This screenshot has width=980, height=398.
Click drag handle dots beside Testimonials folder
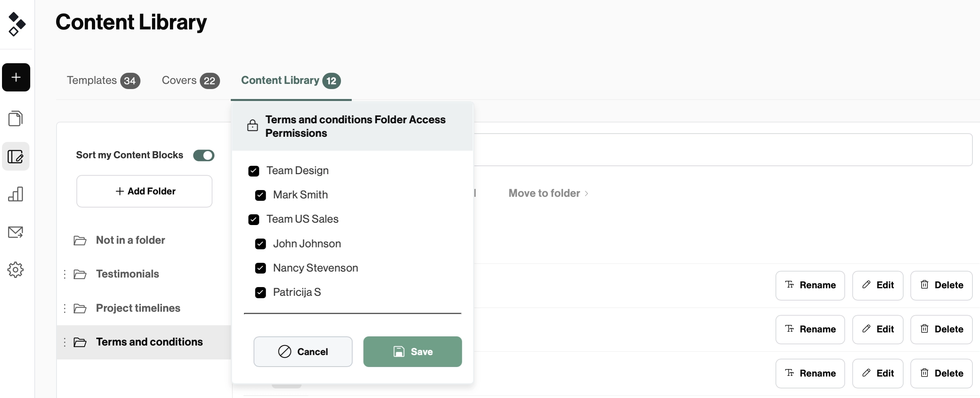pos(64,274)
